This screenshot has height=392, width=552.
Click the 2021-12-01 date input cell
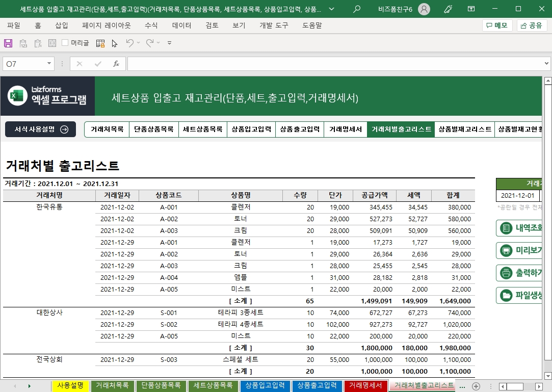pos(517,195)
